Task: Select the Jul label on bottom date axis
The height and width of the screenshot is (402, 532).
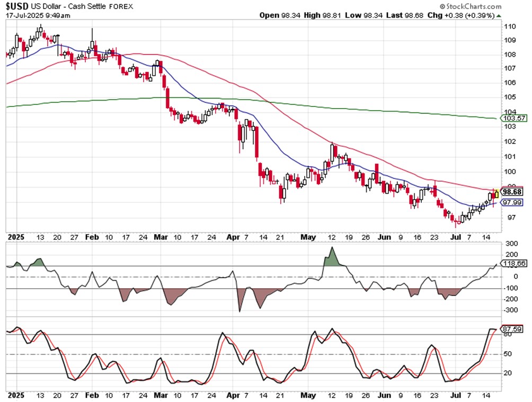Action: [x=455, y=395]
